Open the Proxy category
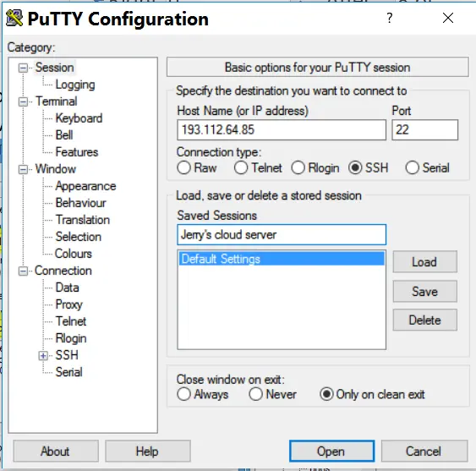The width and height of the screenshot is (476, 471). click(x=69, y=304)
